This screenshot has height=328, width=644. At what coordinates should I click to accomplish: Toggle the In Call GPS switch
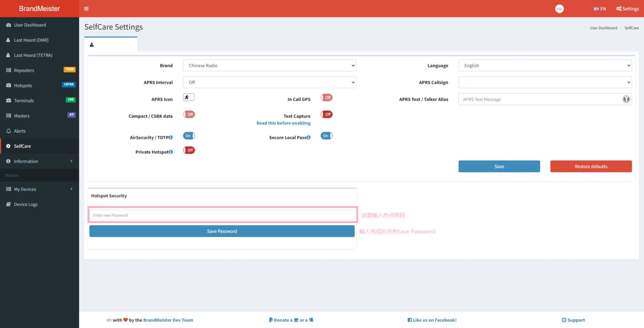326,98
